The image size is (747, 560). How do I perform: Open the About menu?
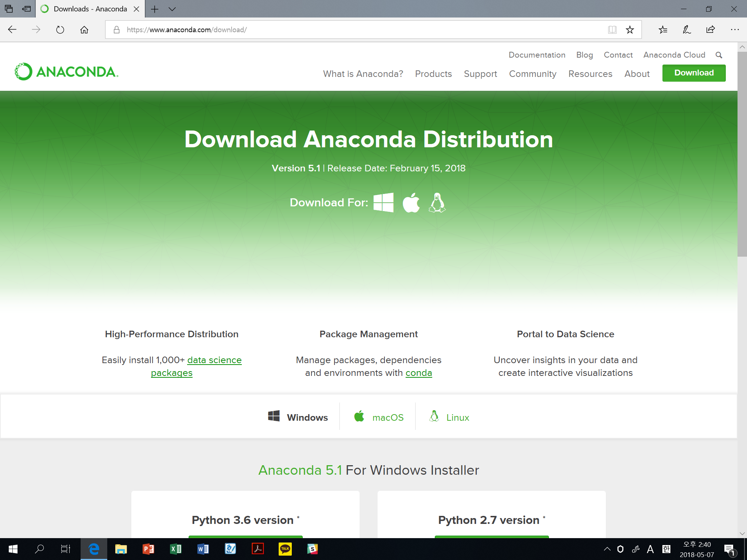637,74
